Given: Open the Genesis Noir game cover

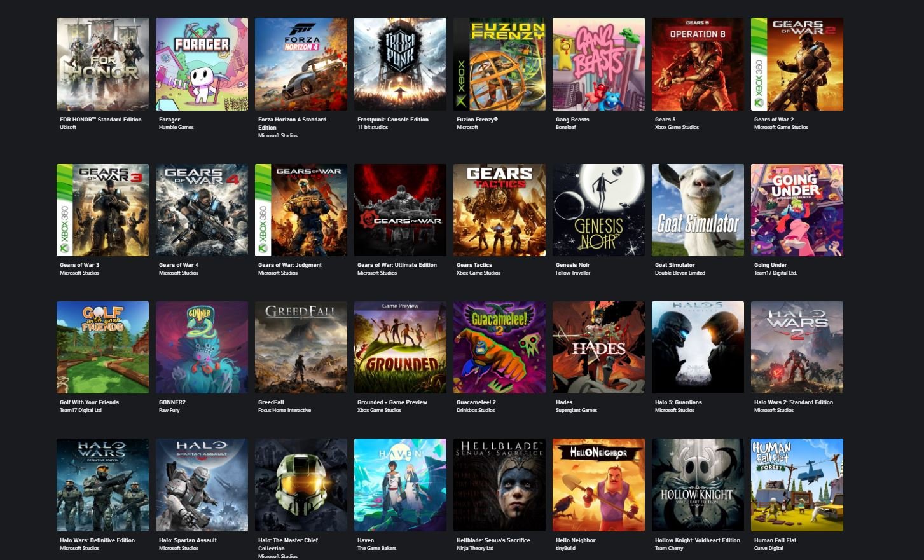Looking at the screenshot, I should [598, 210].
